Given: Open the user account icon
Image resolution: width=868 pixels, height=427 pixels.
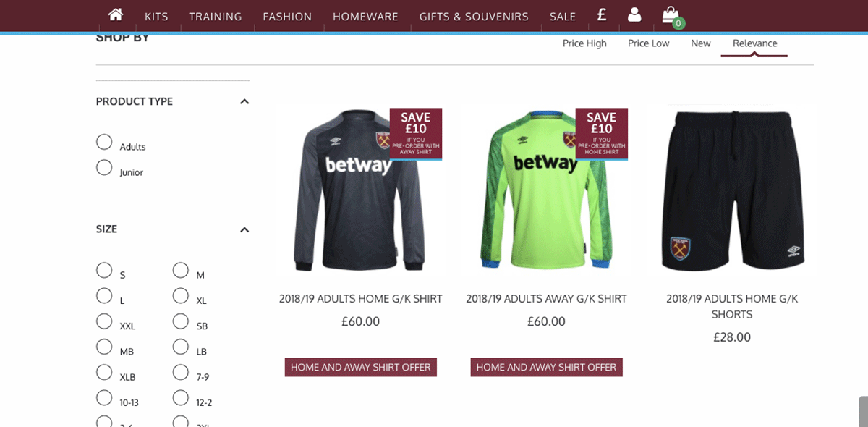Looking at the screenshot, I should 634,15.
